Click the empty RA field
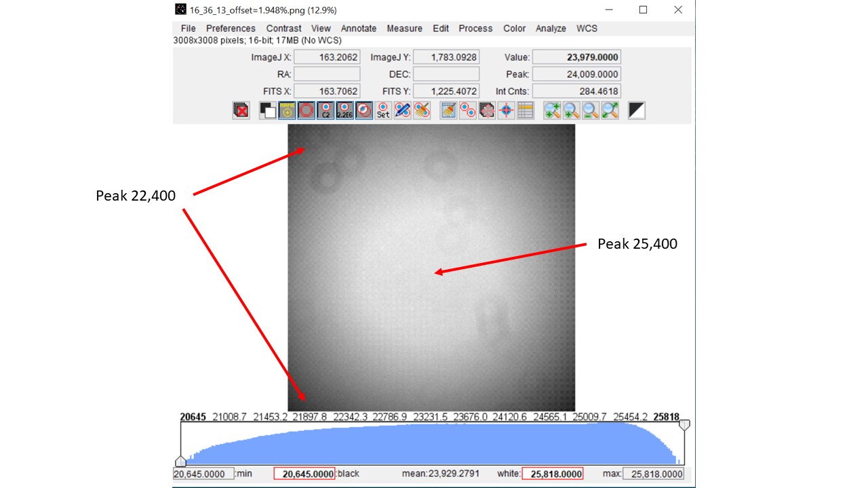This screenshot has width=868, height=488. (x=327, y=74)
